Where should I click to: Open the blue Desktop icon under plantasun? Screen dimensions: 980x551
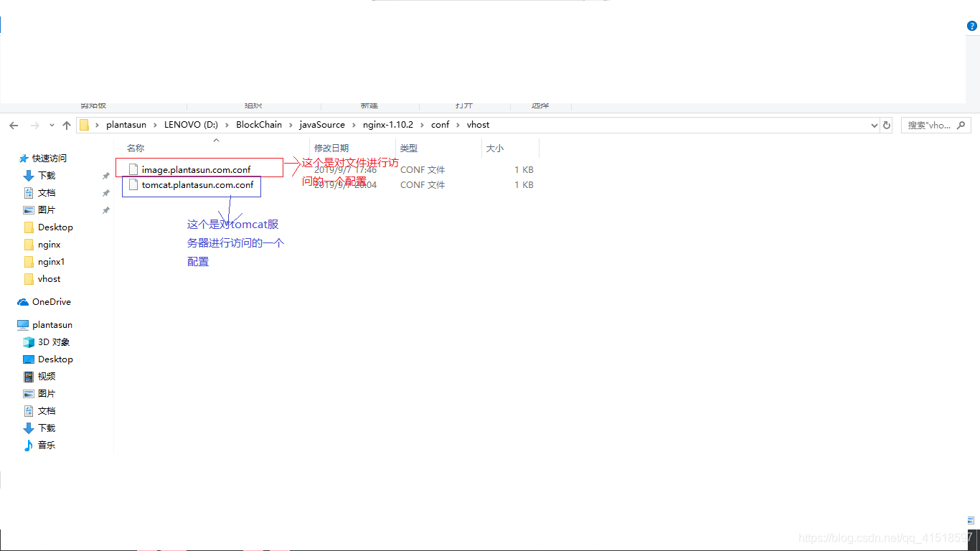click(29, 359)
